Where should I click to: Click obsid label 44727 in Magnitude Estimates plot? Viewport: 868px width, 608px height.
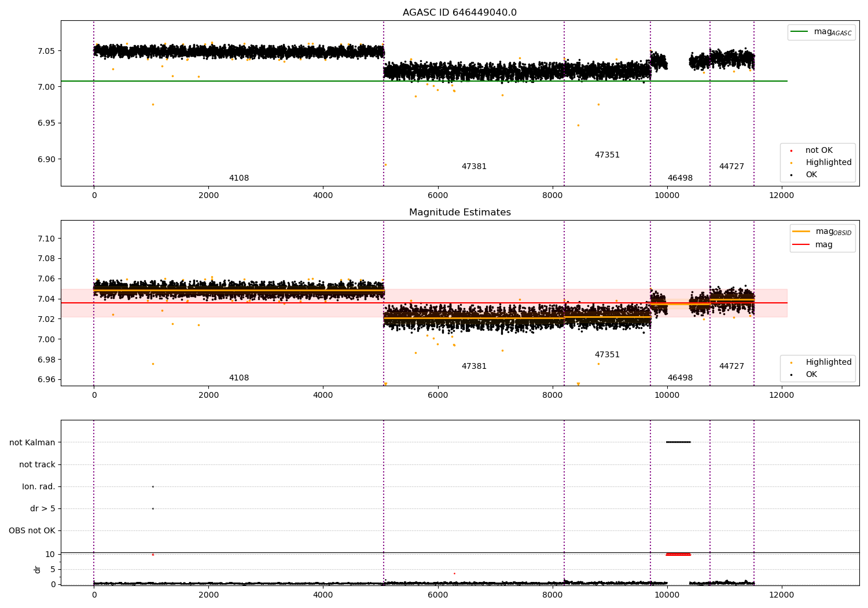[731, 367]
